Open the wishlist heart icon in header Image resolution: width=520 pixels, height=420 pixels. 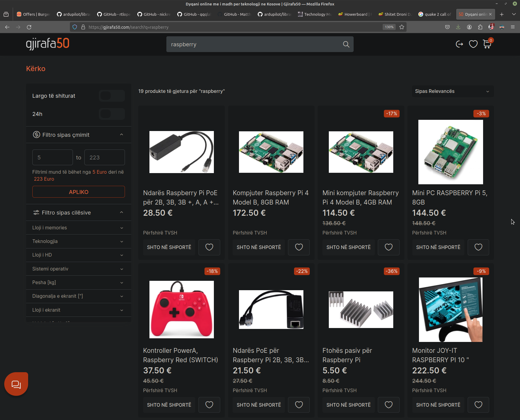click(473, 44)
